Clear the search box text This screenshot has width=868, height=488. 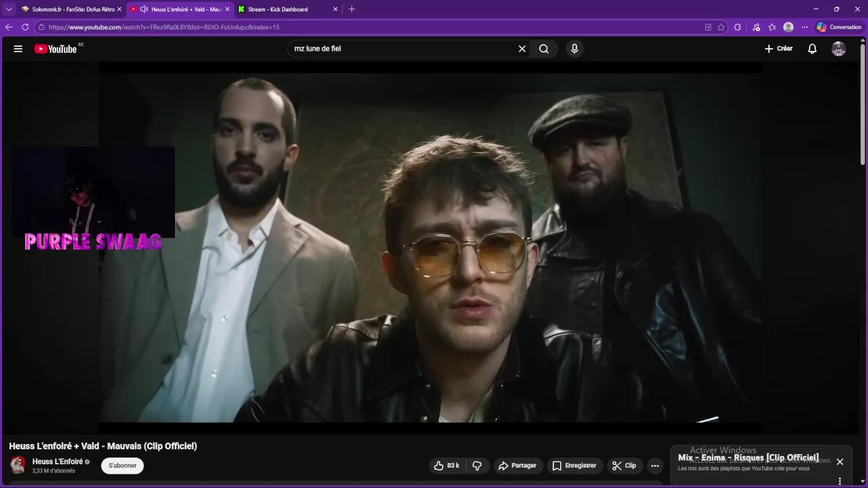pos(522,49)
